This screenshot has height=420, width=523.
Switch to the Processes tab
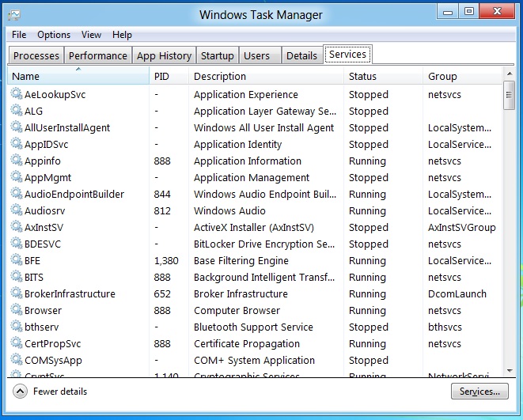[36, 55]
